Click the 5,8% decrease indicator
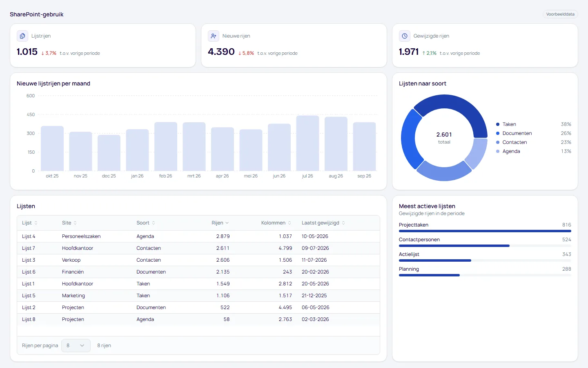Viewport: 588px width, 368px height. tap(246, 53)
